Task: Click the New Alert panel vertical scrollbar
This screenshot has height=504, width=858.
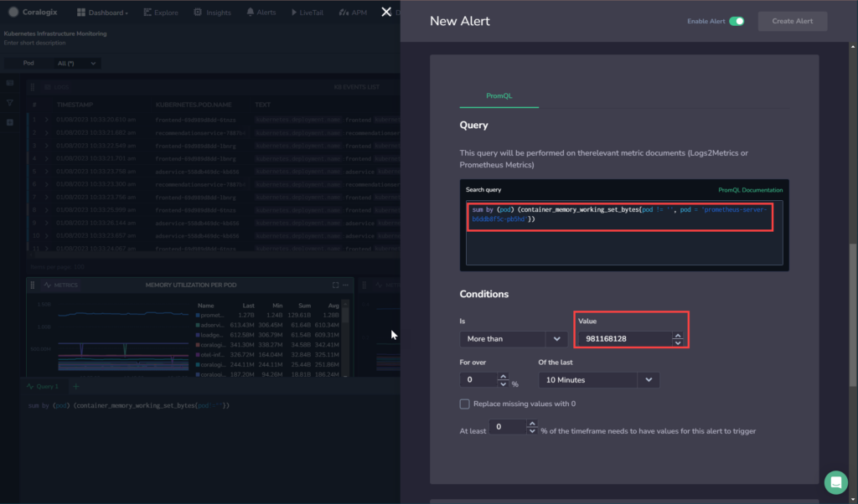Action: point(852,316)
